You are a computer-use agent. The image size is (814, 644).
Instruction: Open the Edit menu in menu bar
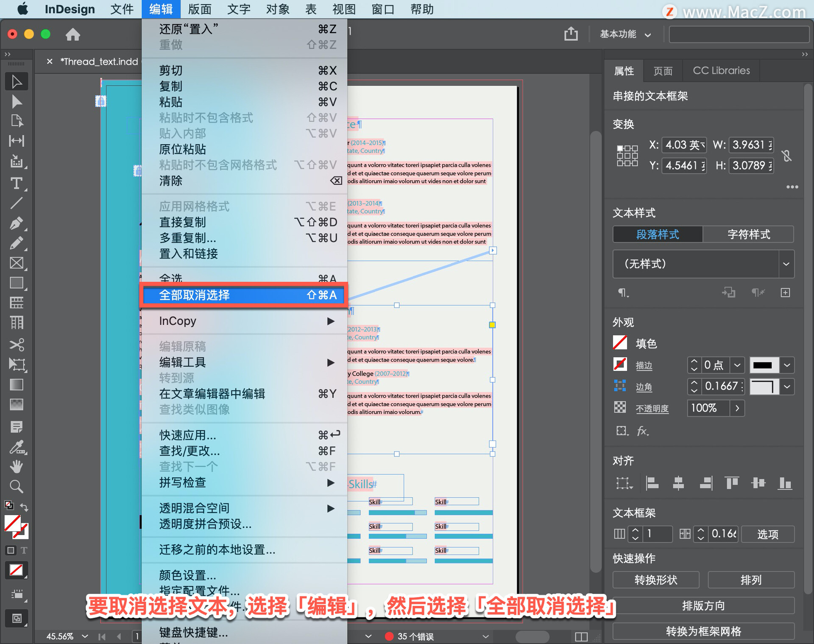point(161,9)
